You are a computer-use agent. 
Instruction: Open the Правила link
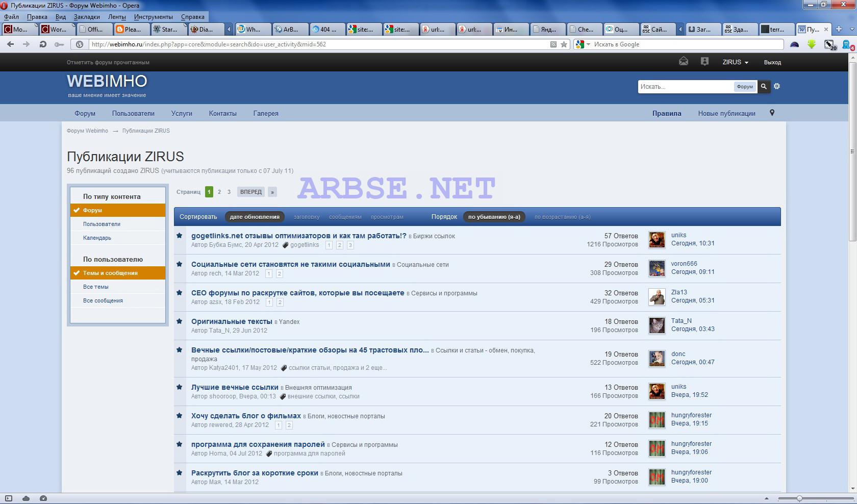click(x=667, y=113)
